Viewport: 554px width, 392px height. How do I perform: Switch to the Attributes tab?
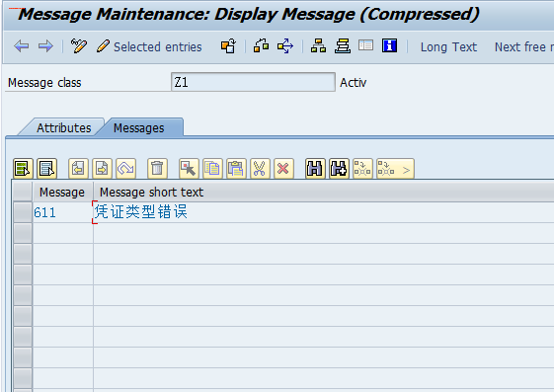point(63,127)
